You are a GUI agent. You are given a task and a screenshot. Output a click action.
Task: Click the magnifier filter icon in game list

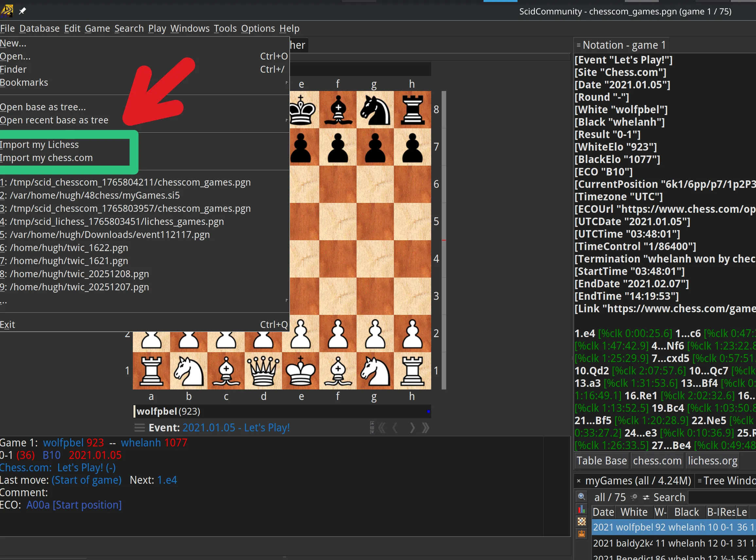582,497
